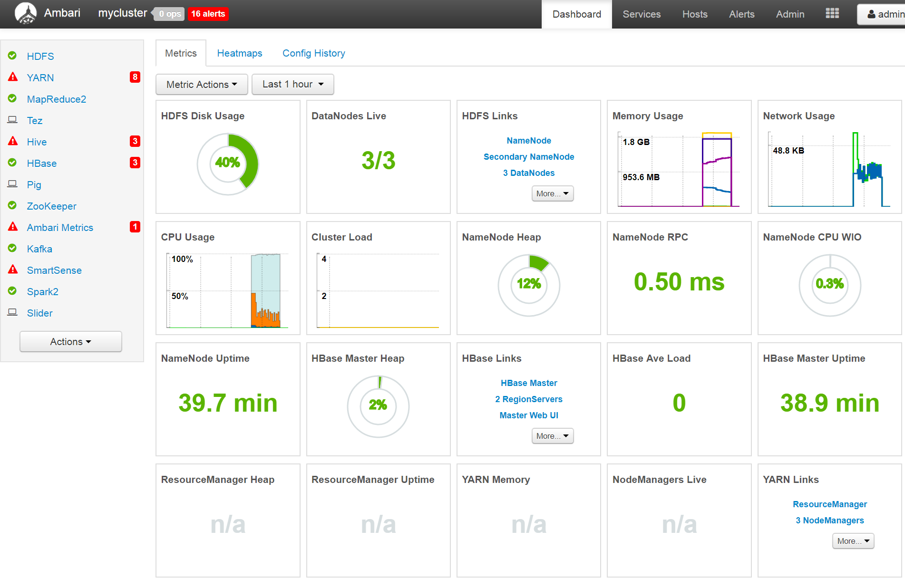Go to the Alerts navbar item
This screenshot has width=905, height=588.
point(742,14)
